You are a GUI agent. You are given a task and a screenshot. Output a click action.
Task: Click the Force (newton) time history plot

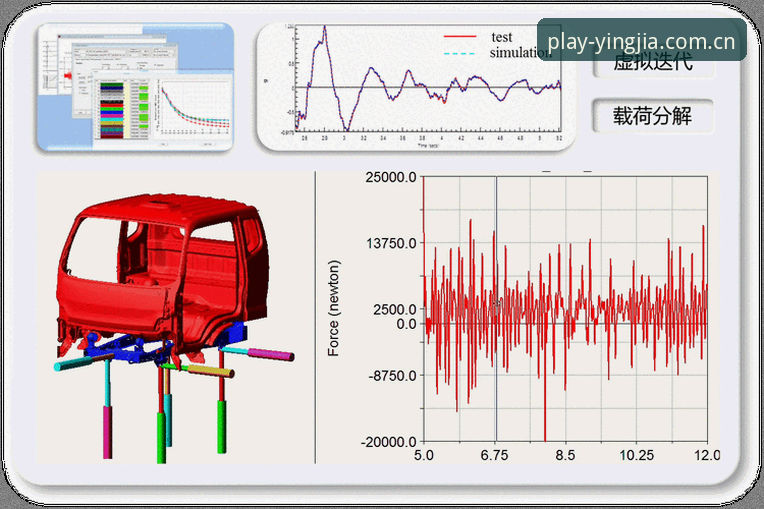(x=565, y=309)
